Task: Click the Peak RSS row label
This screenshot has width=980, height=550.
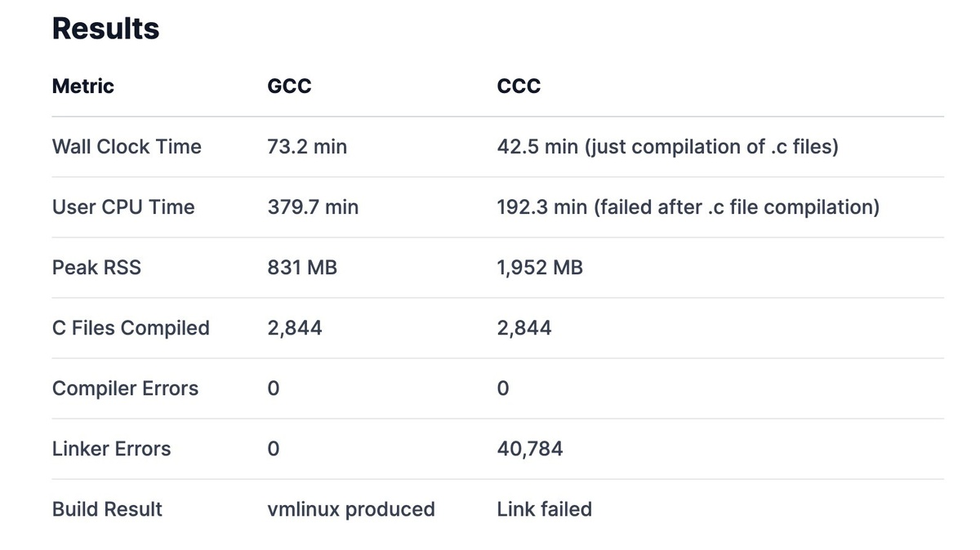Action: click(96, 268)
